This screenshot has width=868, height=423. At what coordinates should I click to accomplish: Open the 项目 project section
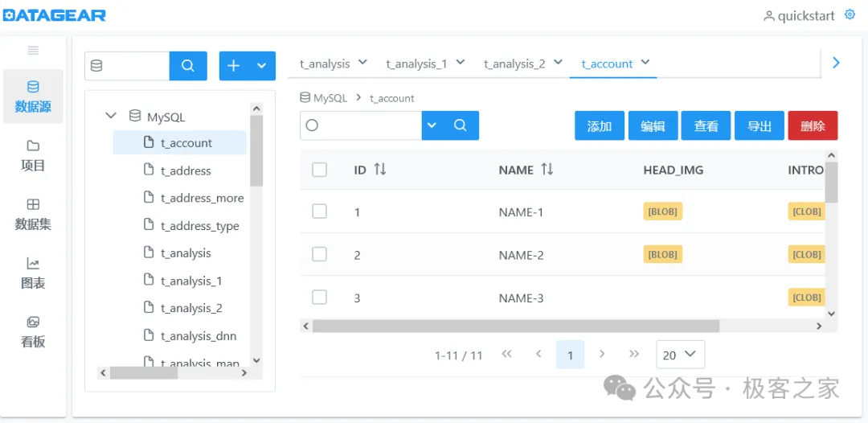[x=33, y=155]
